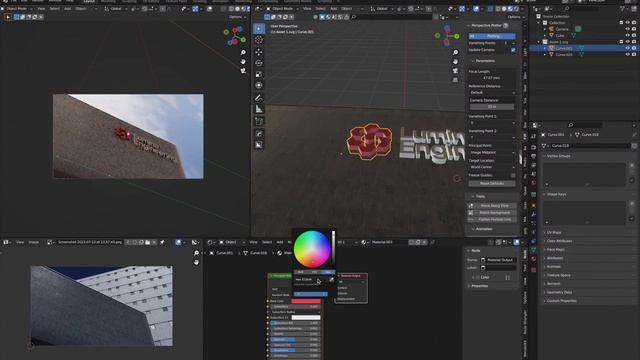Image resolution: width=640 pixels, height=360 pixels.
Task: Open Select menu in node editor header
Action: click(267, 242)
